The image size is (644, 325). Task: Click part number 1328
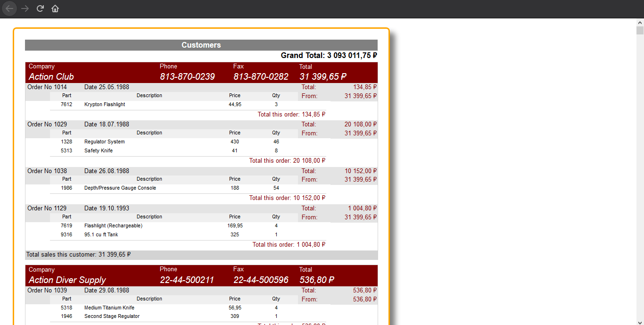tap(66, 142)
